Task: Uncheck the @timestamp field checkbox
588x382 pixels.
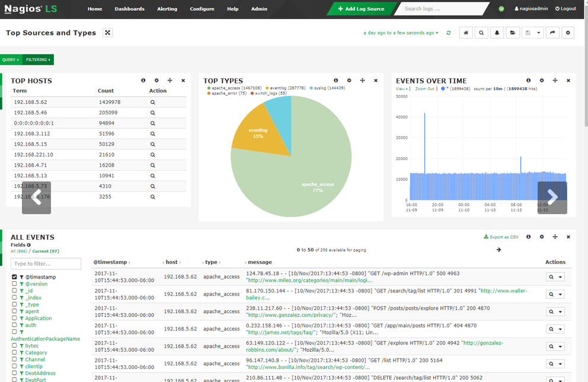Action: point(14,276)
